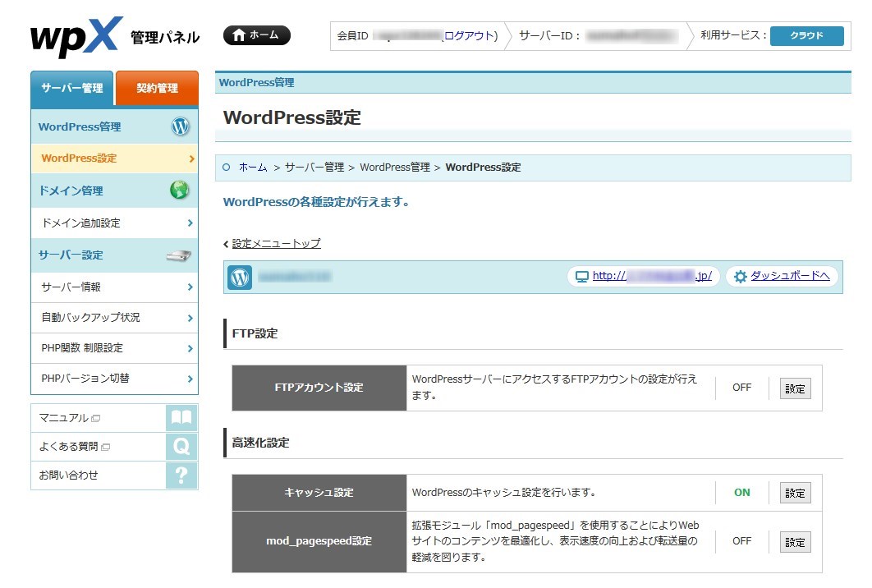Click 設定 button for FTPアカウント設定
The height and width of the screenshot is (588, 872).
coord(796,388)
